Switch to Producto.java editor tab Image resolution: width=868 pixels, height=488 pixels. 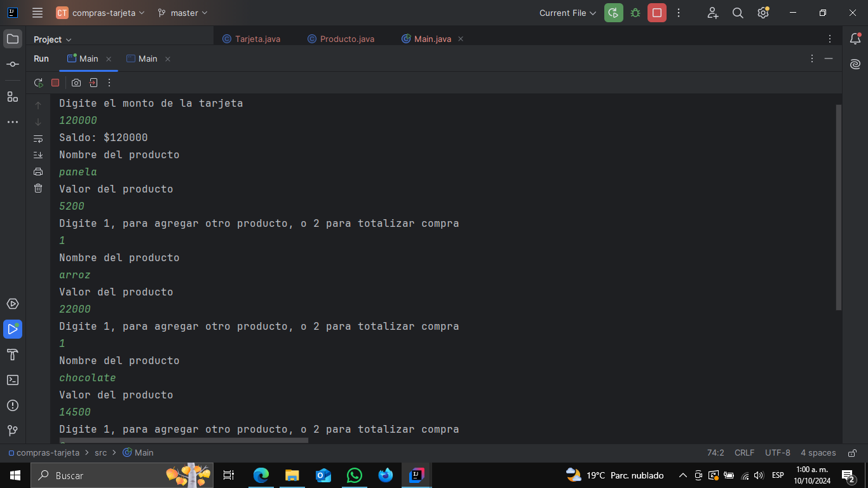(341, 39)
